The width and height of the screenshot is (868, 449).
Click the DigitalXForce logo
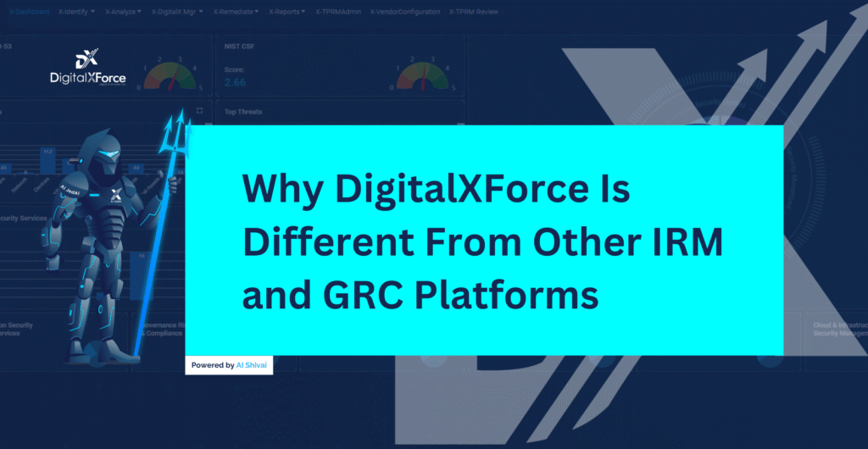click(87, 68)
